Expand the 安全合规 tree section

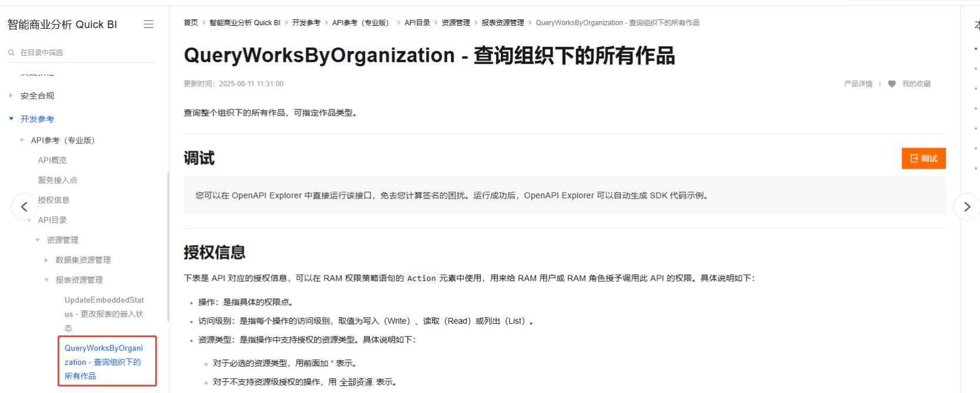(11, 95)
